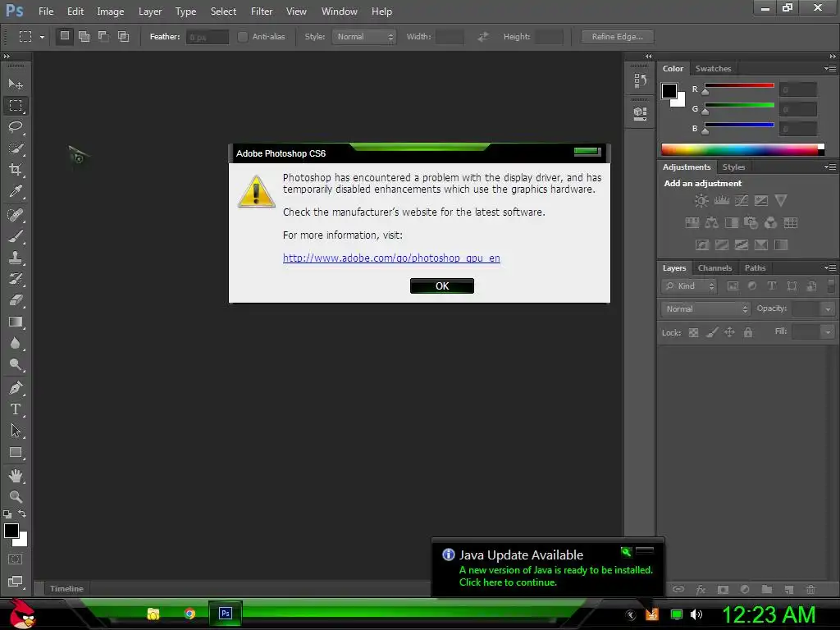Switch to the Paths tab
The height and width of the screenshot is (630, 840).
click(755, 268)
